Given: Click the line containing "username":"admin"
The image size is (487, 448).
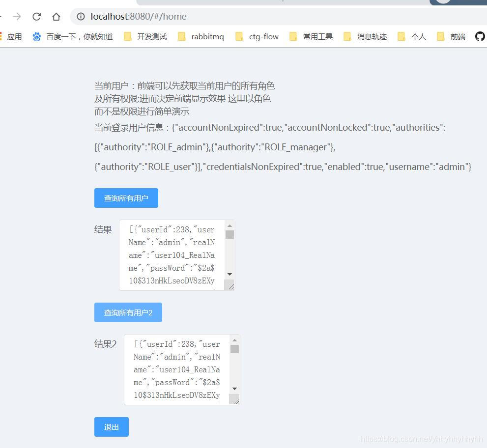Looking at the screenshot, I should (283, 167).
